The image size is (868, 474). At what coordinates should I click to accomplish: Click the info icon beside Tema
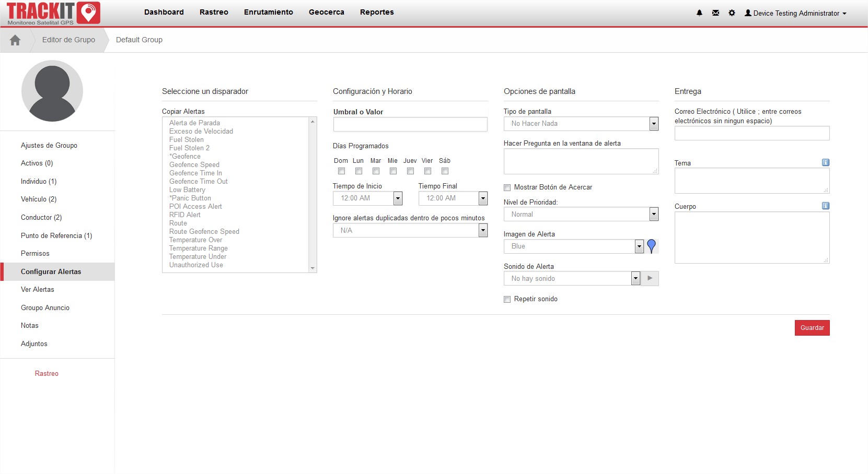click(825, 162)
